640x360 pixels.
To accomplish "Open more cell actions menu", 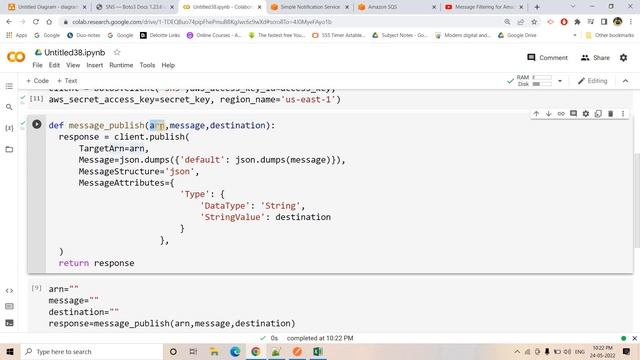I will click(623, 114).
